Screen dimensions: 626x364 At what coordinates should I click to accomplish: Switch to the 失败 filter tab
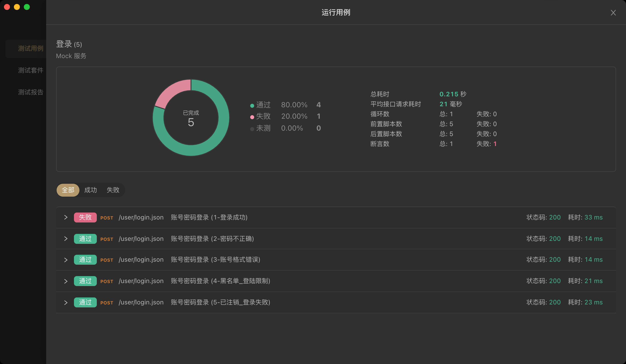(113, 190)
